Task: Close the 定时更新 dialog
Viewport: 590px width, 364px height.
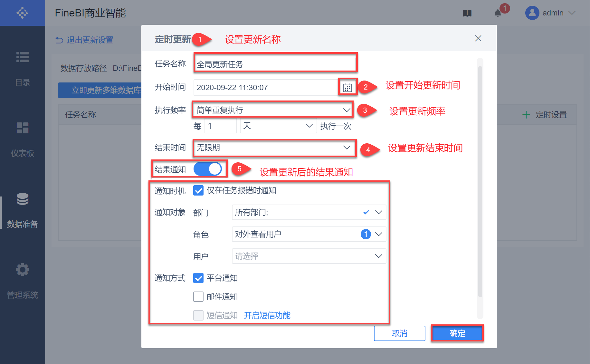Action: (478, 38)
